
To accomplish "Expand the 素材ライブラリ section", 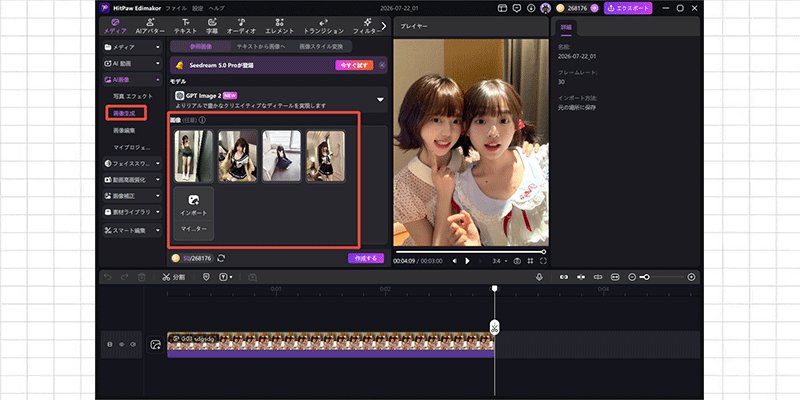I will click(x=132, y=212).
